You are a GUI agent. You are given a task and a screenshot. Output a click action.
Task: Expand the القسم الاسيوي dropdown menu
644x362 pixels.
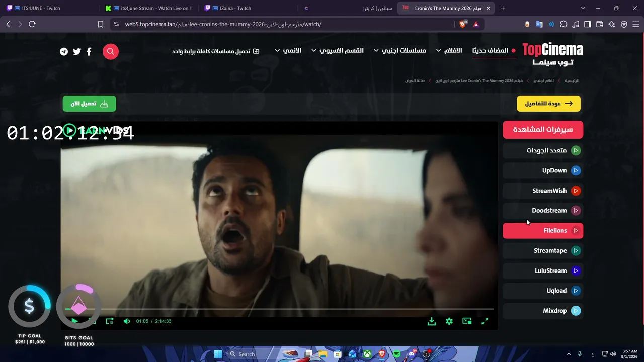pos(338,51)
